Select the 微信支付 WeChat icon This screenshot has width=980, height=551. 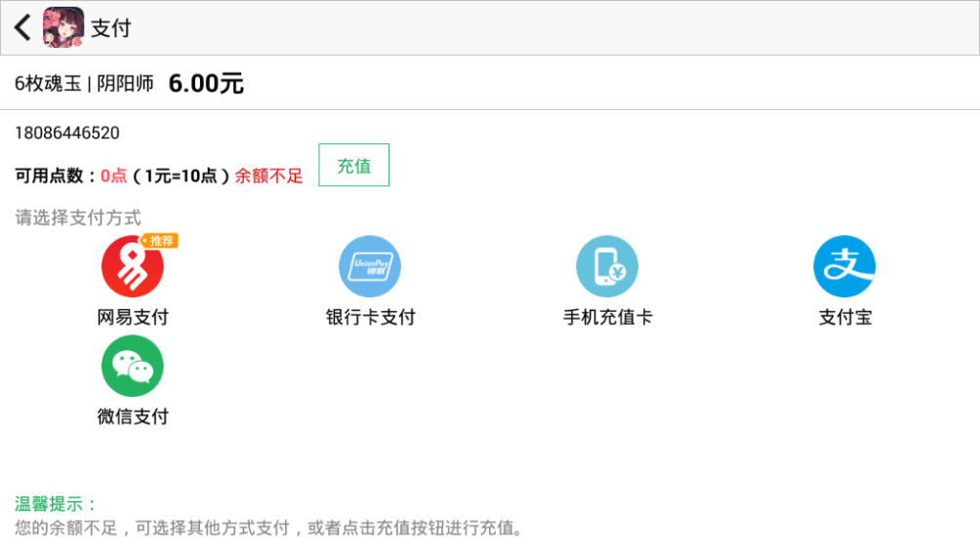[x=133, y=366]
